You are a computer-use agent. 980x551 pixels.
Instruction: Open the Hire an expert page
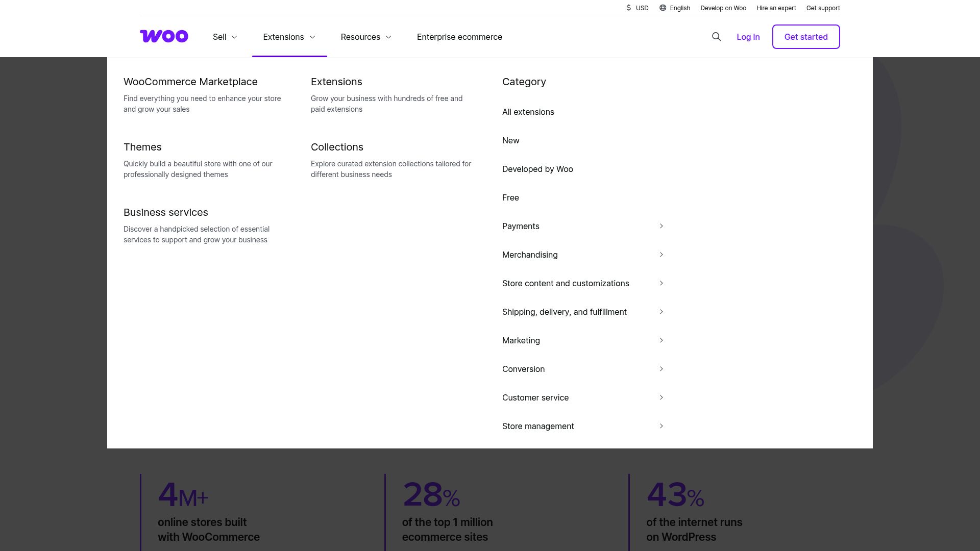pyautogui.click(x=776, y=8)
